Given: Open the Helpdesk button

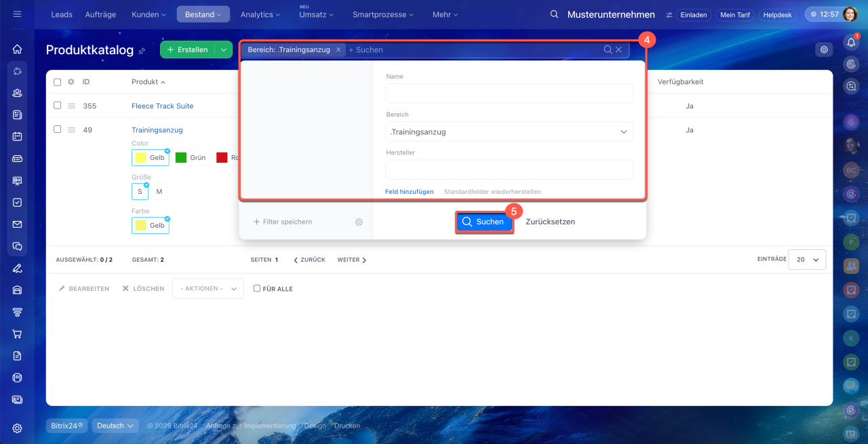Looking at the screenshot, I should (777, 14).
